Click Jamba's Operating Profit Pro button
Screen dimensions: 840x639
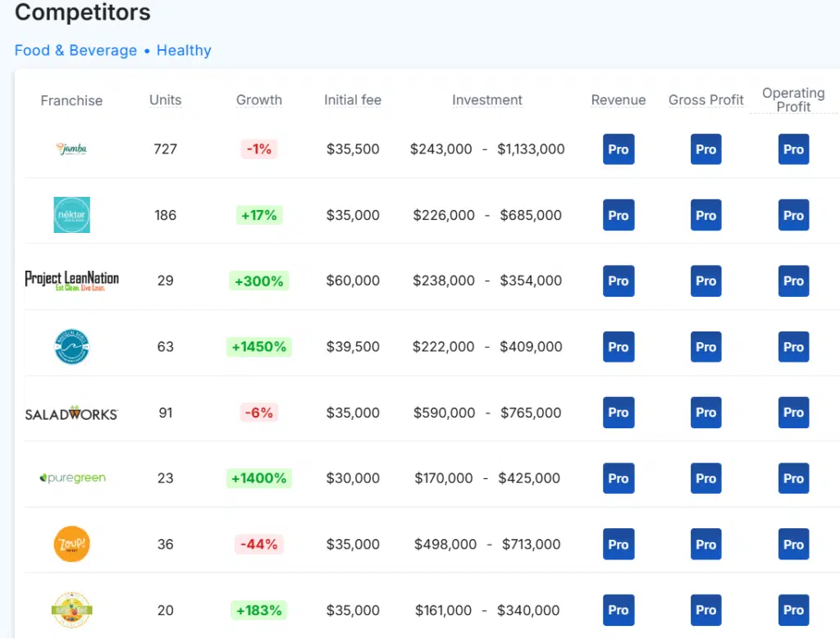pyautogui.click(x=793, y=149)
